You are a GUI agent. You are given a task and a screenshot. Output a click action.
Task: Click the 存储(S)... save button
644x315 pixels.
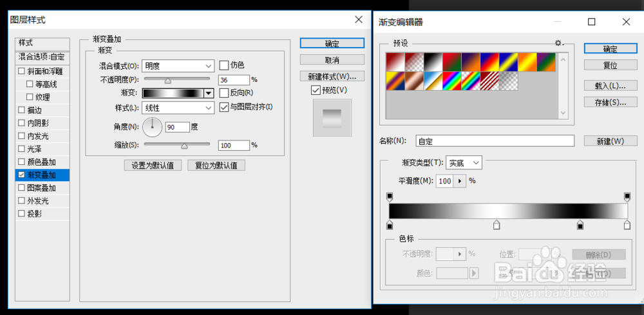pos(611,102)
